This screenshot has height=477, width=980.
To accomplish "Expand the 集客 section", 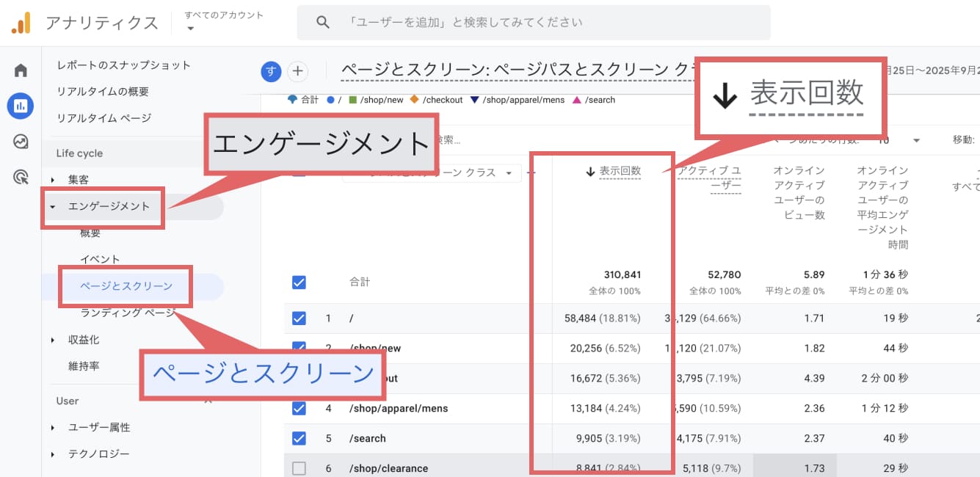I will (x=78, y=180).
